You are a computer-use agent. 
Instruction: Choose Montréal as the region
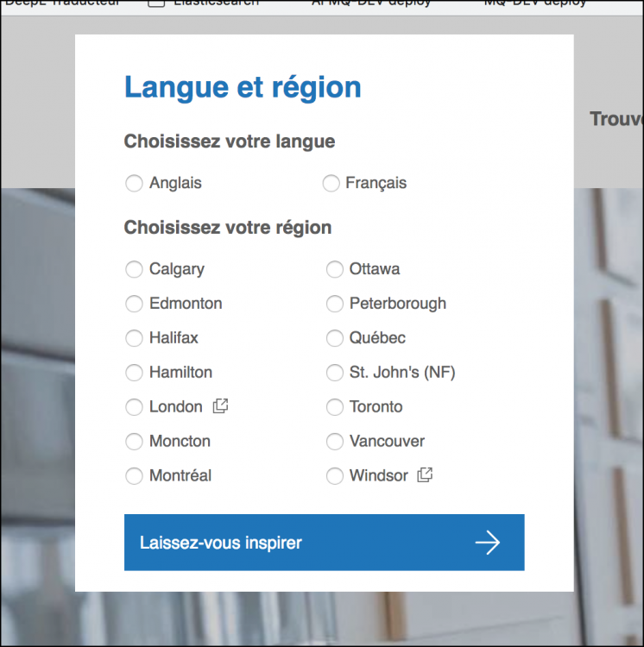pyautogui.click(x=134, y=476)
